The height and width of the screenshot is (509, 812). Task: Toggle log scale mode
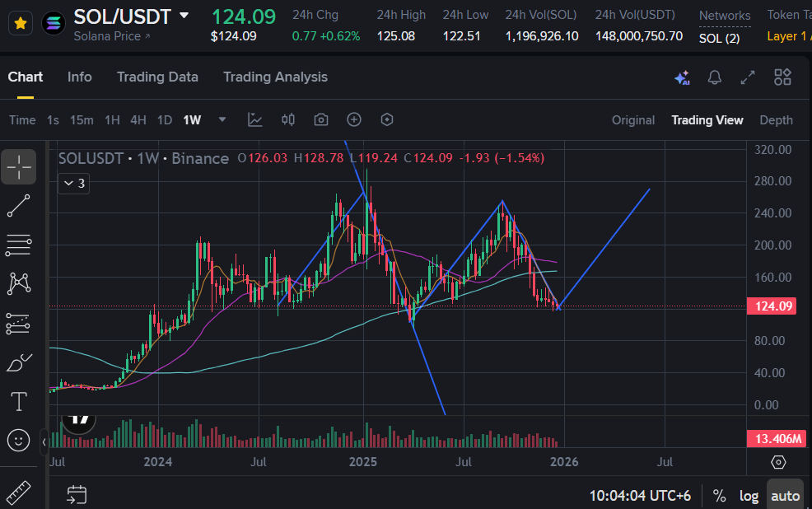click(749, 496)
